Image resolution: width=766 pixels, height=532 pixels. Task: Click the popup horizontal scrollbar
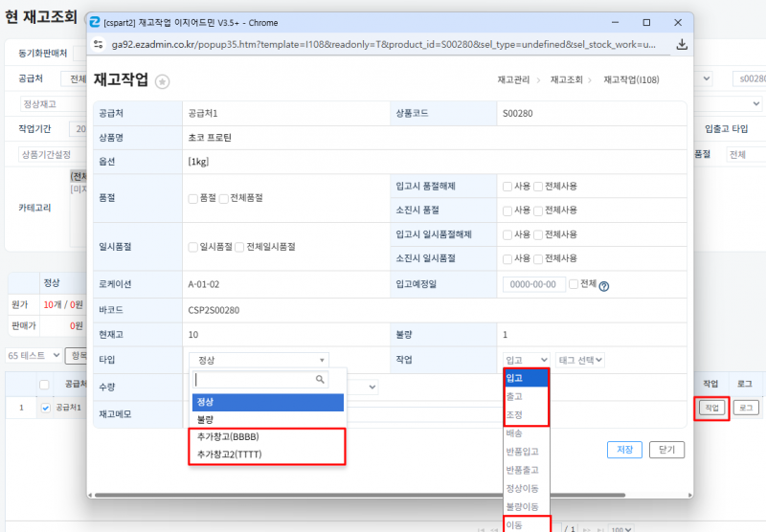point(360,495)
